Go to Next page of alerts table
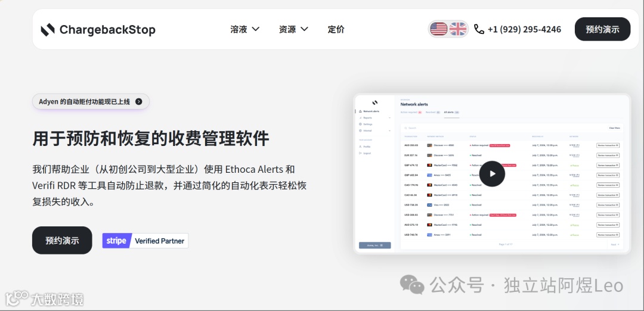This screenshot has width=644, height=311. (615, 244)
